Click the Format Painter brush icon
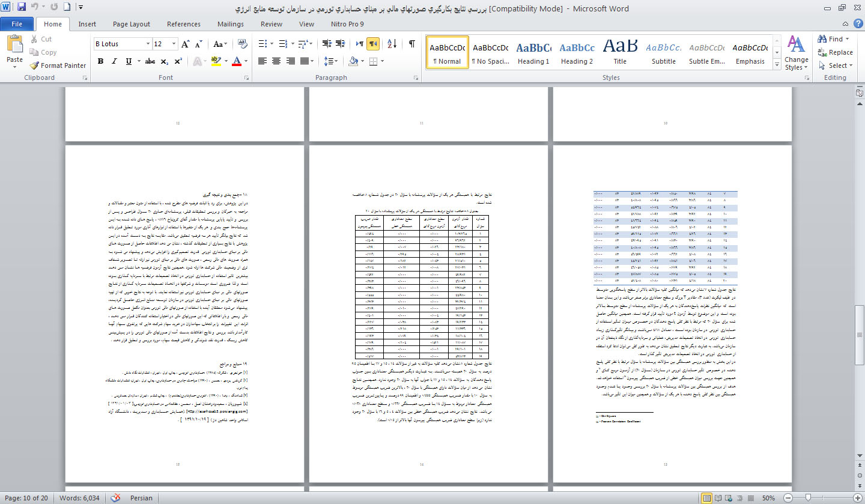This screenshot has width=865, height=504. [35, 65]
